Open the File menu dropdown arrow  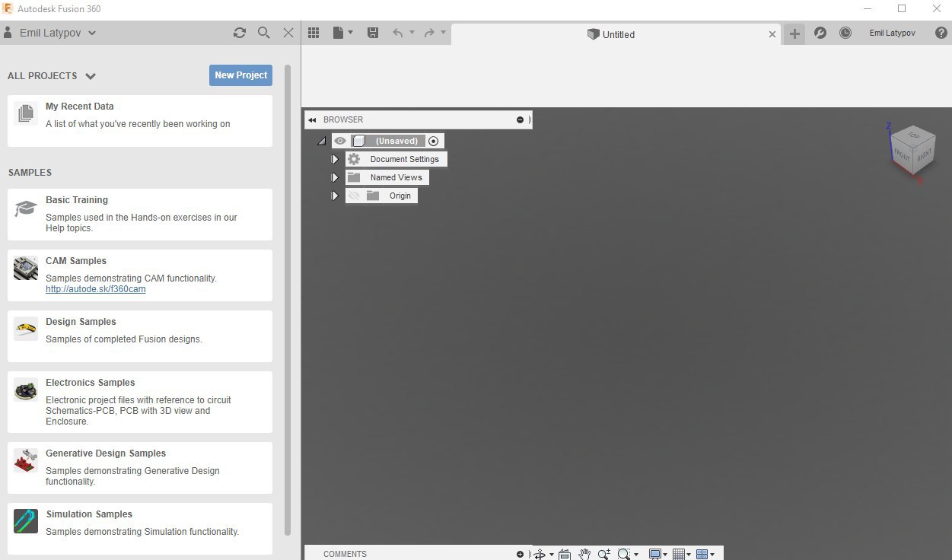pyautogui.click(x=351, y=33)
